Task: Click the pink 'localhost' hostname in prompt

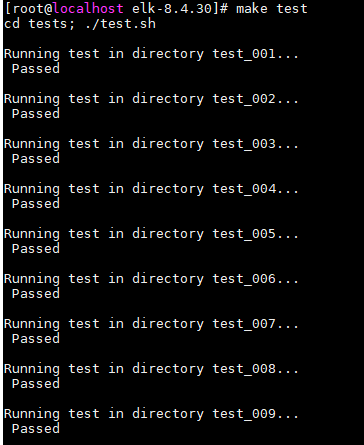Action: [x=88, y=8]
